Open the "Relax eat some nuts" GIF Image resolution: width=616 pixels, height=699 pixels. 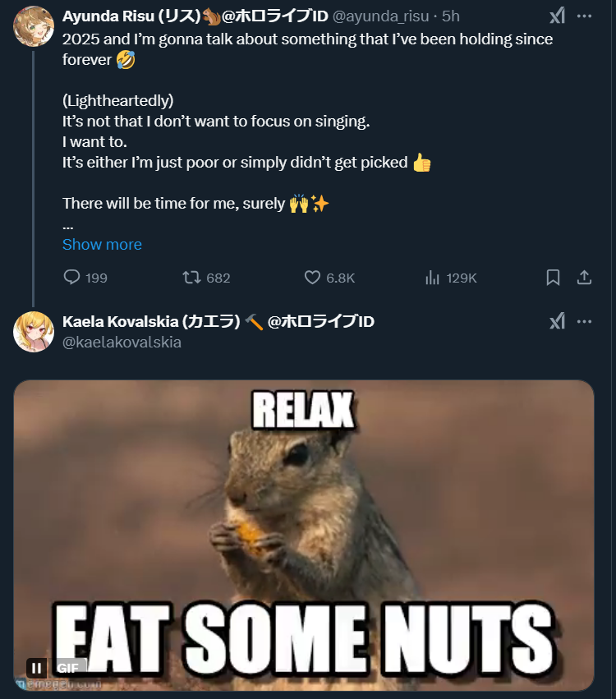click(x=304, y=534)
